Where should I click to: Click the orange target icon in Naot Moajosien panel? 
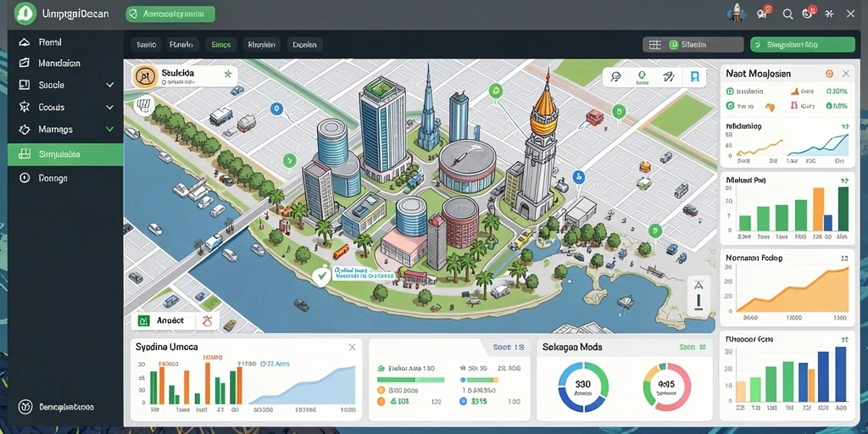tap(829, 74)
